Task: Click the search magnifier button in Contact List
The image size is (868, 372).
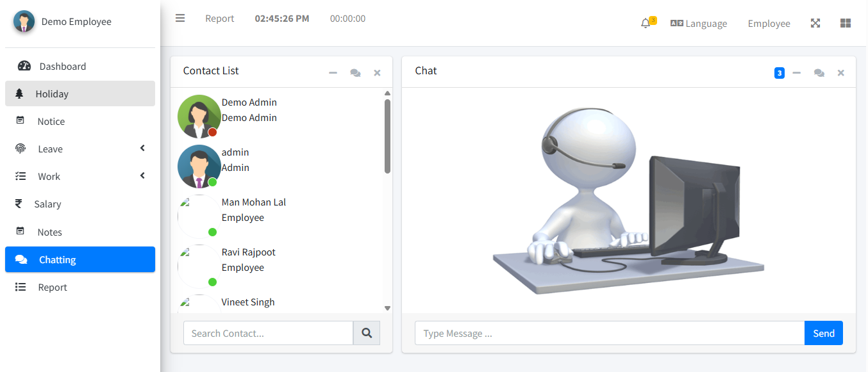Action: click(367, 333)
